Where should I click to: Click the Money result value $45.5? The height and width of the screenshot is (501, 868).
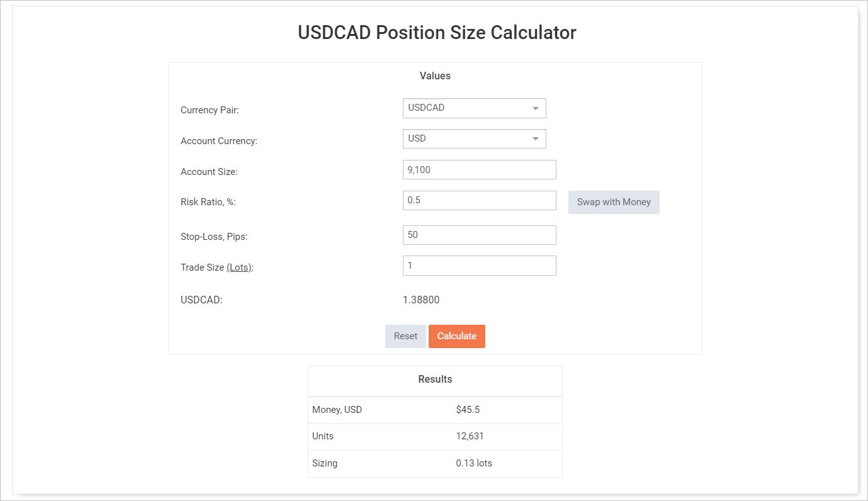468,410
